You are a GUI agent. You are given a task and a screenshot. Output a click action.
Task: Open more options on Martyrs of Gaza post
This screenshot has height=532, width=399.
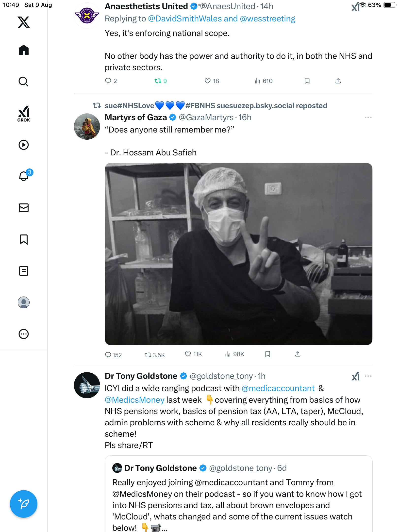(368, 117)
